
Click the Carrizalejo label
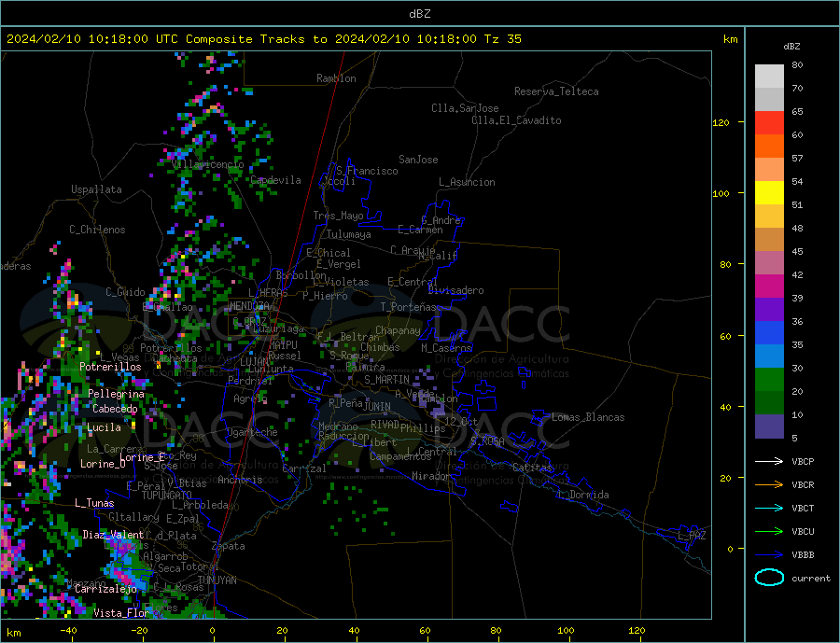click(x=105, y=589)
